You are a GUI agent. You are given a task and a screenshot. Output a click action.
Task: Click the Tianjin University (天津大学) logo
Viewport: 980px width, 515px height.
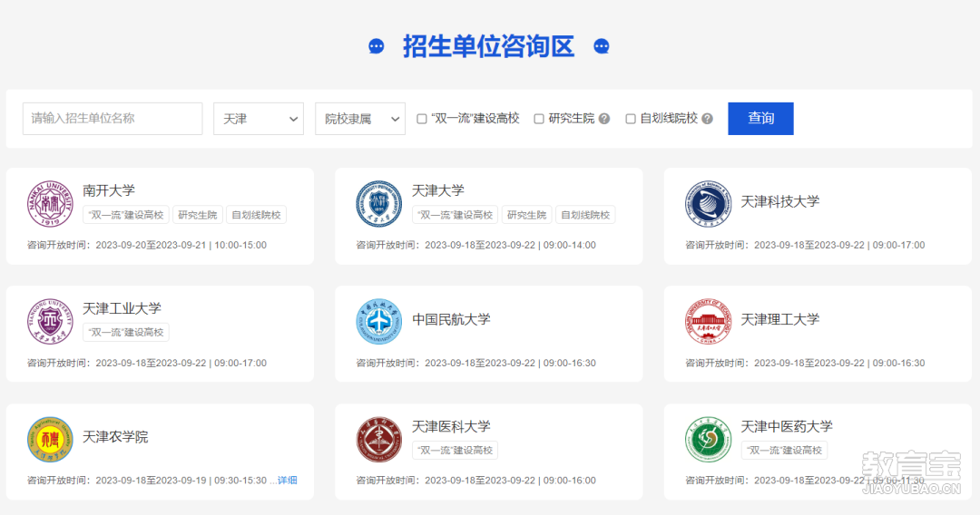point(378,204)
